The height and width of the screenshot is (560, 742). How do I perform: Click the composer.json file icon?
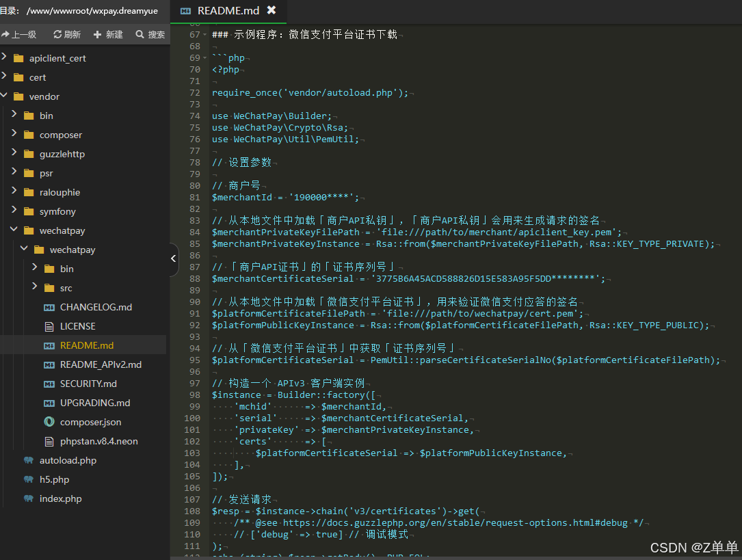tap(49, 422)
